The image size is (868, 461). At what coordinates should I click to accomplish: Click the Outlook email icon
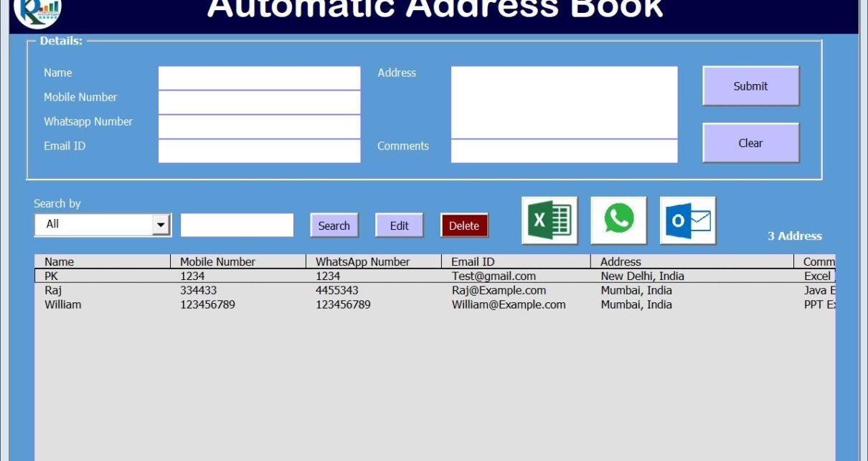[687, 220]
